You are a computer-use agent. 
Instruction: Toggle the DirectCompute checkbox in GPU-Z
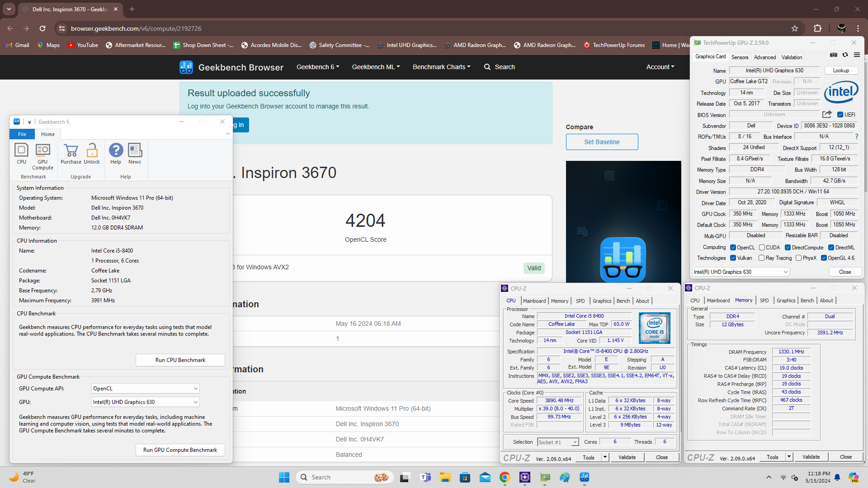pos(788,248)
